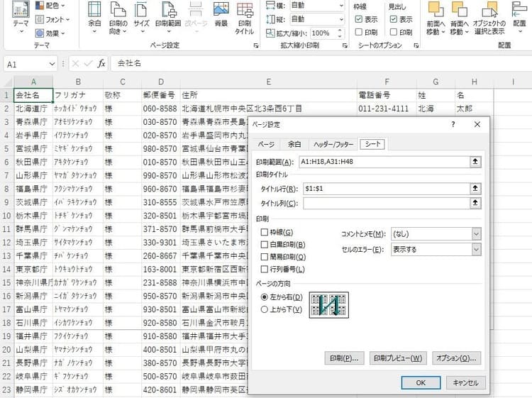This screenshot has width=532, height=398.
Task: Click the オプション(O)... button
Action: click(456, 358)
